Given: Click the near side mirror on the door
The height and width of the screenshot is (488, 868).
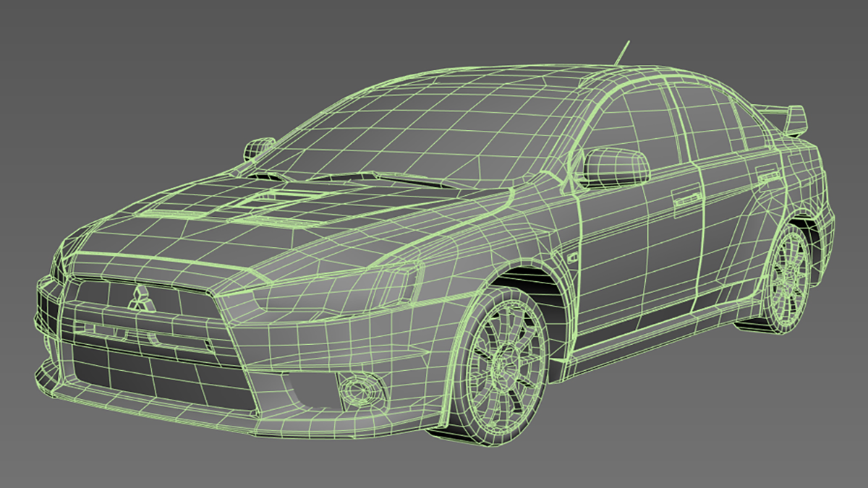Looking at the screenshot, I should 616,166.
